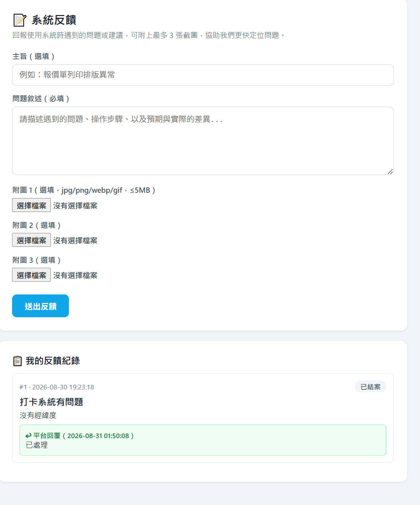
Task: Click the reply text 已處理
Action: pyautogui.click(x=37, y=445)
